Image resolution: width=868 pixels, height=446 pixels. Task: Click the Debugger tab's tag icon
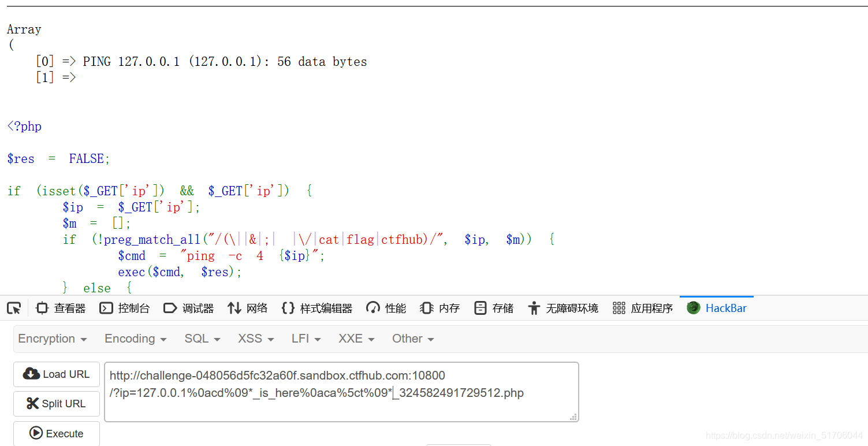170,309
